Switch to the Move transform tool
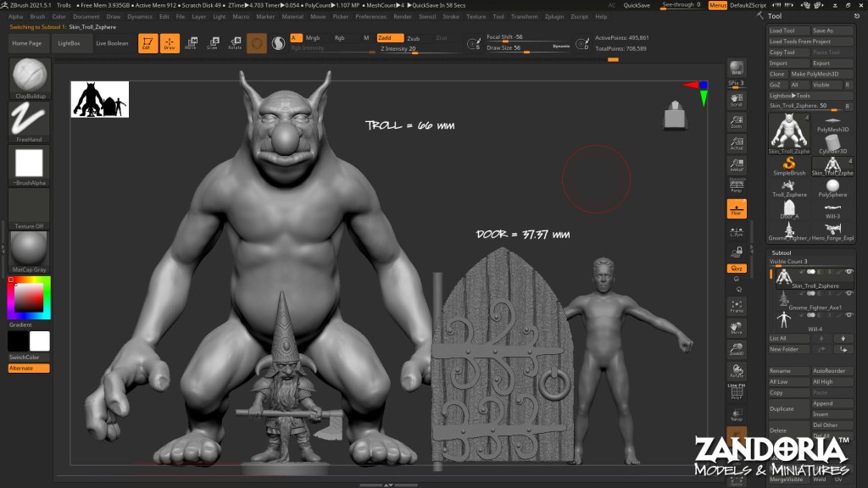 [x=191, y=43]
